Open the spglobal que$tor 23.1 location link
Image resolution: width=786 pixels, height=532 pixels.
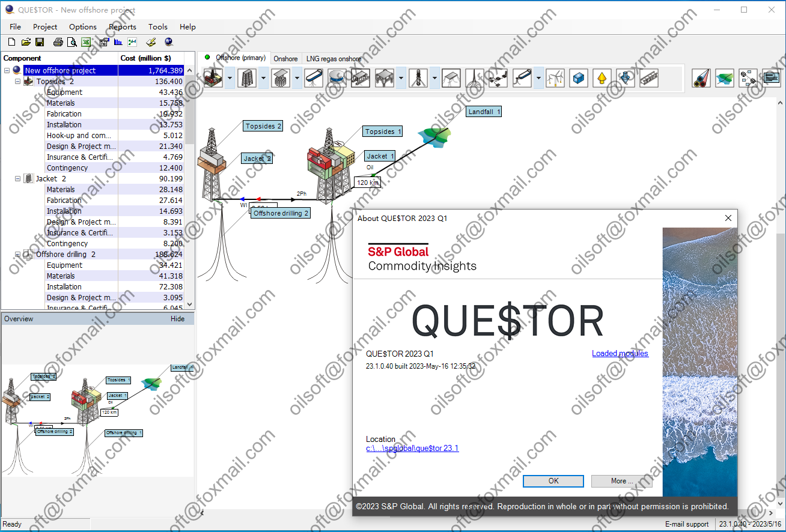(x=412, y=449)
